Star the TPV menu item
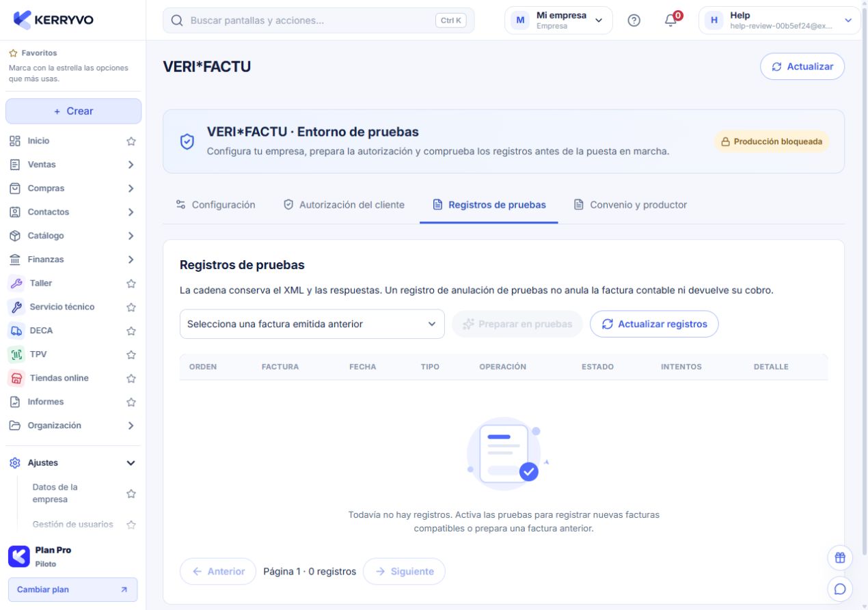This screenshot has height=610, width=868. [x=131, y=355]
